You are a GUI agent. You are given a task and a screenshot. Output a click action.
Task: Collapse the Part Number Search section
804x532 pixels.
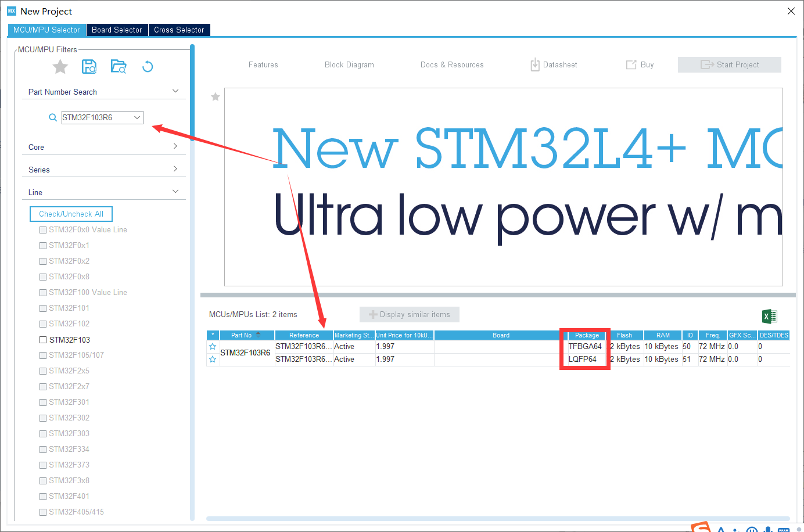coord(175,91)
